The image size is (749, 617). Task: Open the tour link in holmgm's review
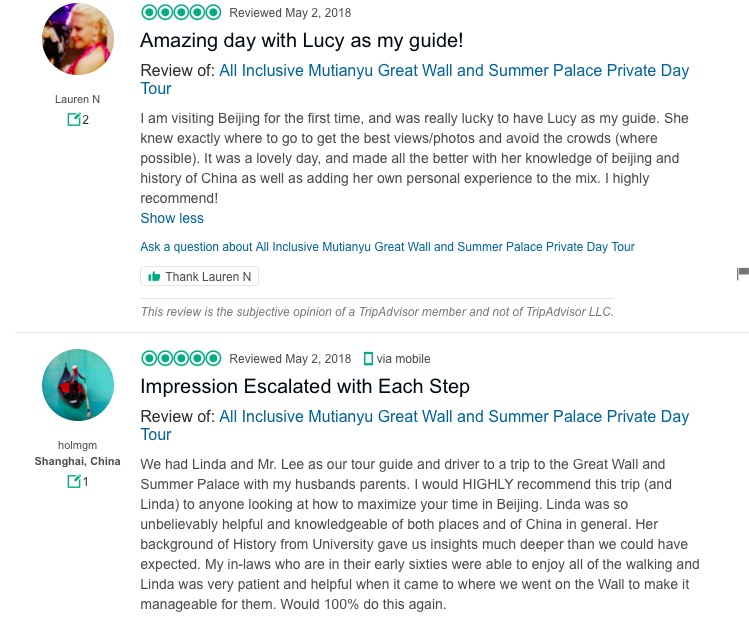click(x=454, y=416)
